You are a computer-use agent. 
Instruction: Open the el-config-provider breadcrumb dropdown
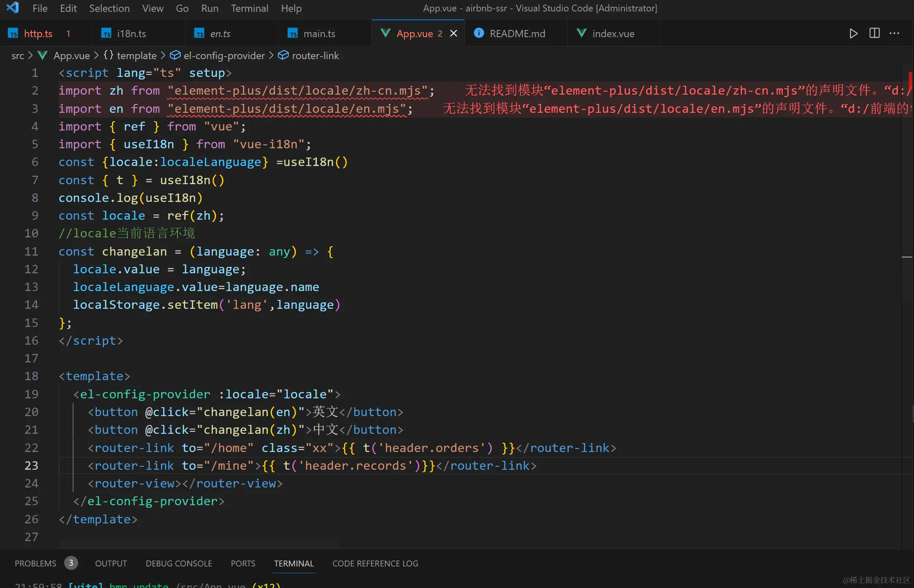pyautogui.click(x=224, y=55)
